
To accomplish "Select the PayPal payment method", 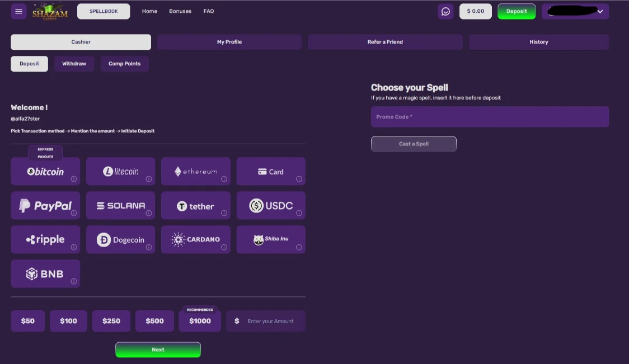I will (45, 205).
